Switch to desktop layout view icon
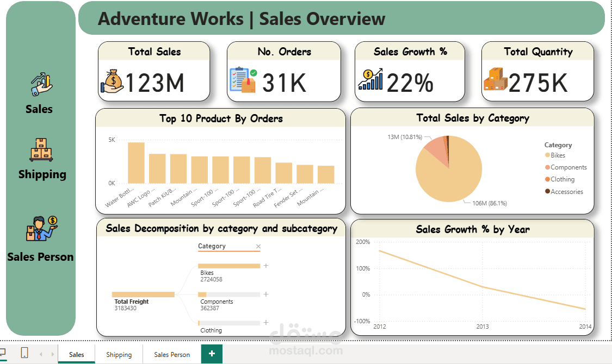 3,353
